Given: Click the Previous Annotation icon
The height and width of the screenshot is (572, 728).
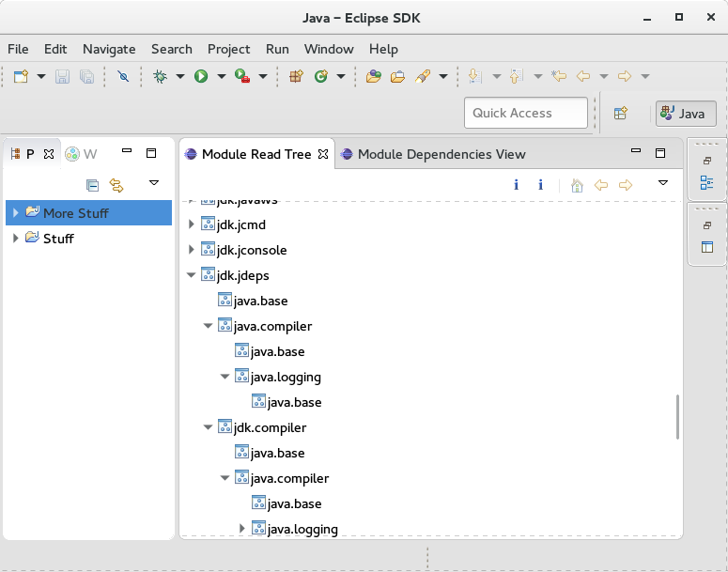Looking at the screenshot, I should [x=517, y=76].
